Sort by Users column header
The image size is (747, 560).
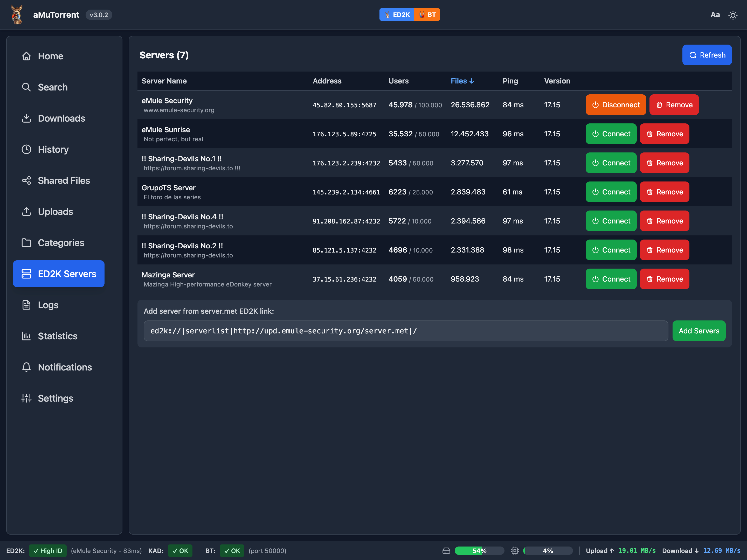pyautogui.click(x=398, y=81)
